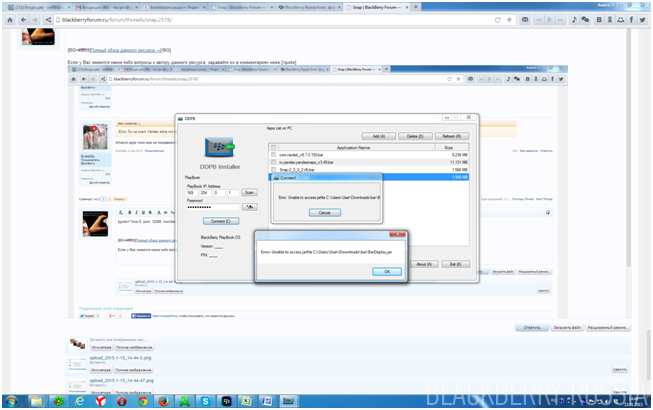653x410 pixels.
Task: Check the com.navitel bar file checkbox
Action: click(273, 155)
